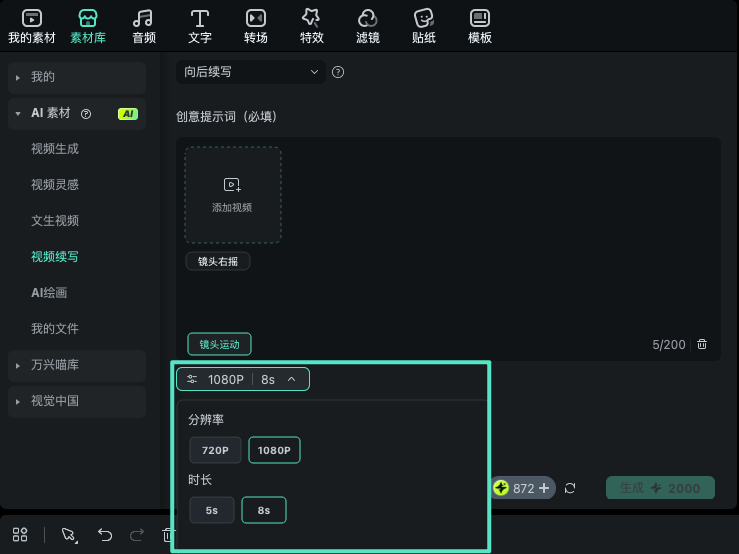The width and height of the screenshot is (739, 554).
Task: Open the 我的素材 tab
Action: (x=32, y=27)
